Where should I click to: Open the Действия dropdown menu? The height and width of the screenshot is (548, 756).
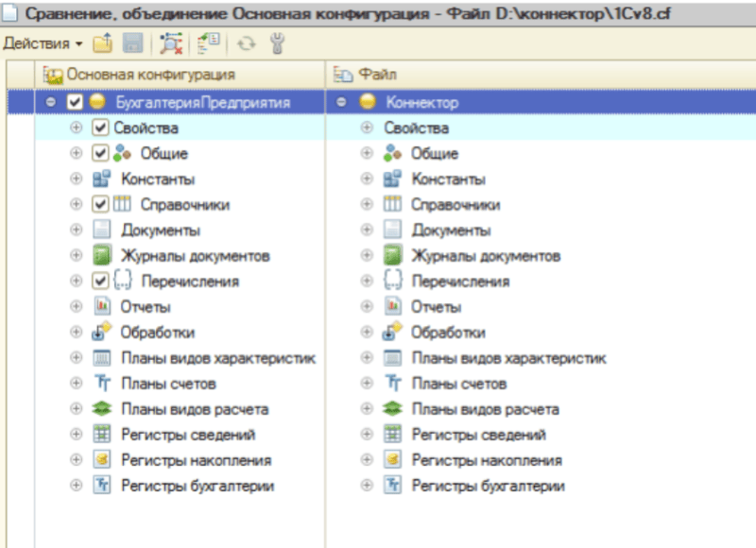click(43, 44)
